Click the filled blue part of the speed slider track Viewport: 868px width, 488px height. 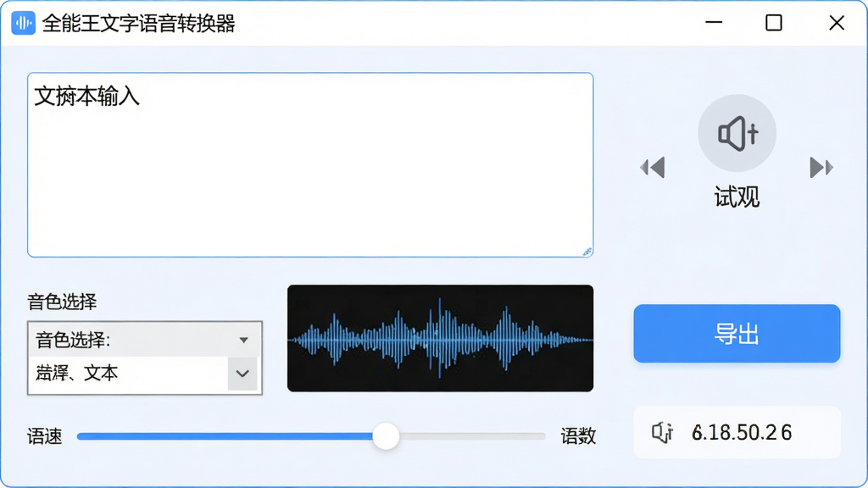click(225, 436)
